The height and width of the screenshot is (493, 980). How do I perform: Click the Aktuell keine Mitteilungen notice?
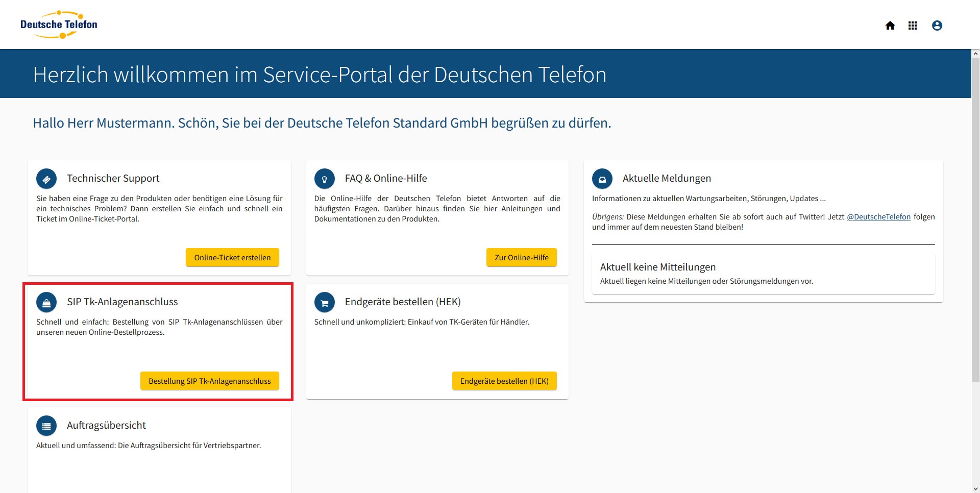763,274
